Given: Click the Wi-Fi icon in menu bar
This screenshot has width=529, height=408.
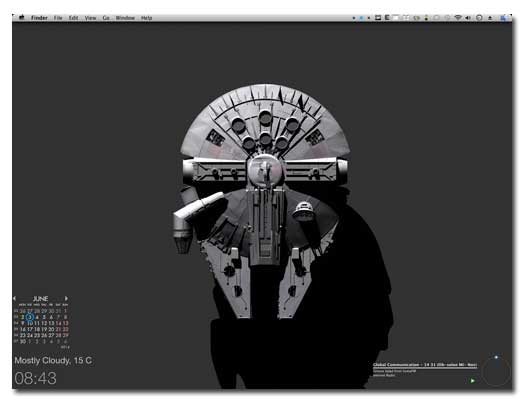Looking at the screenshot, I should click(x=458, y=18).
